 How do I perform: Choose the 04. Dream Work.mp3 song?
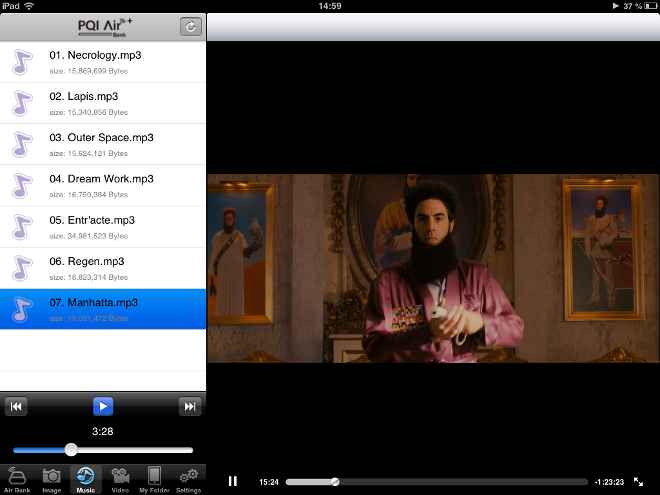(x=103, y=186)
